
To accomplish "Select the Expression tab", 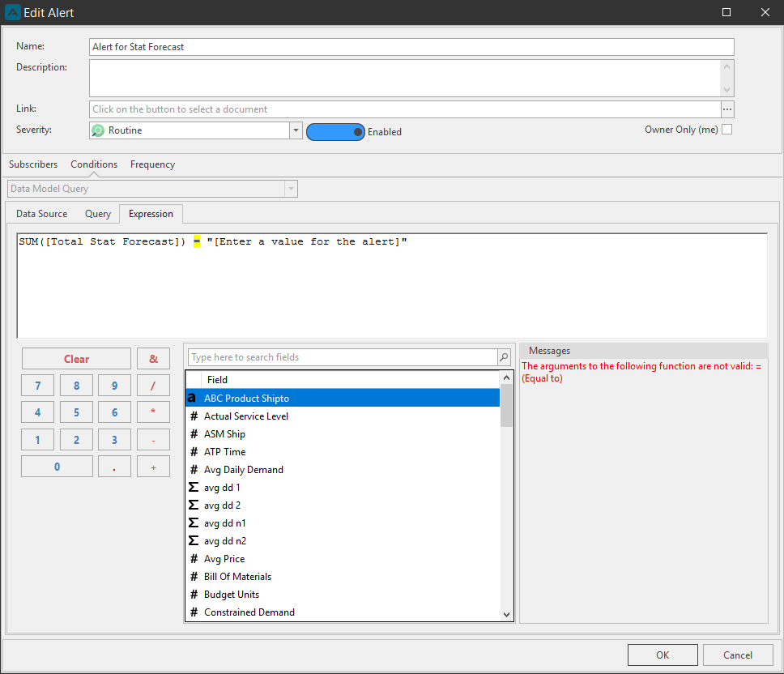I will point(151,214).
